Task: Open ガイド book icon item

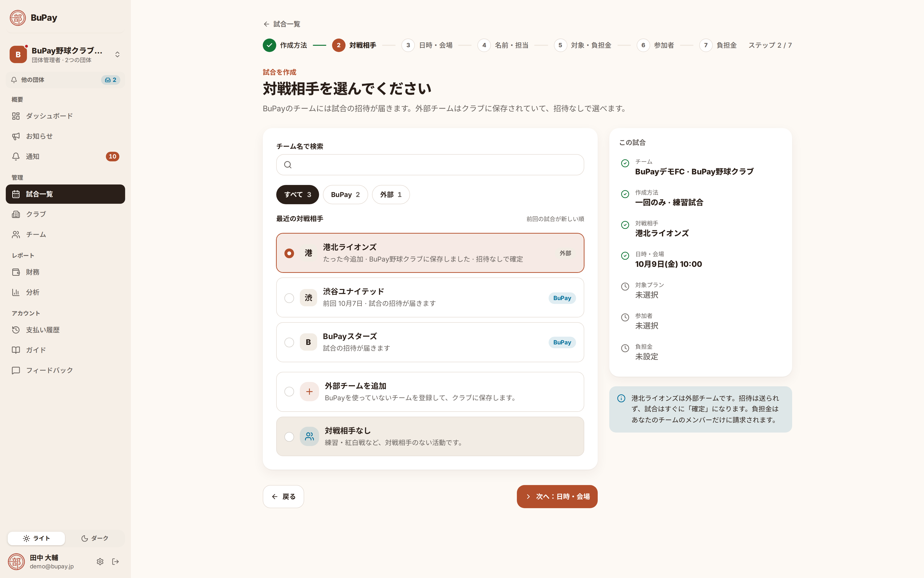Action: click(65, 350)
